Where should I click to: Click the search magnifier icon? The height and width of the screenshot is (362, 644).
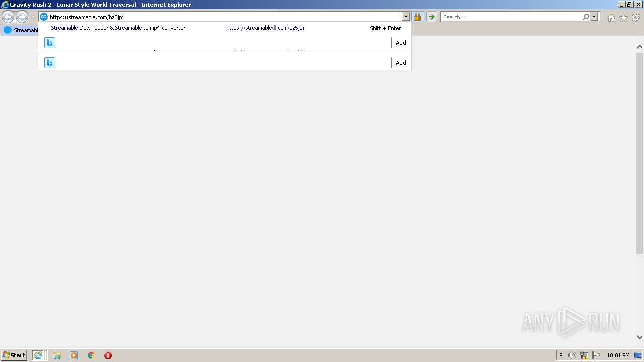coord(586,17)
